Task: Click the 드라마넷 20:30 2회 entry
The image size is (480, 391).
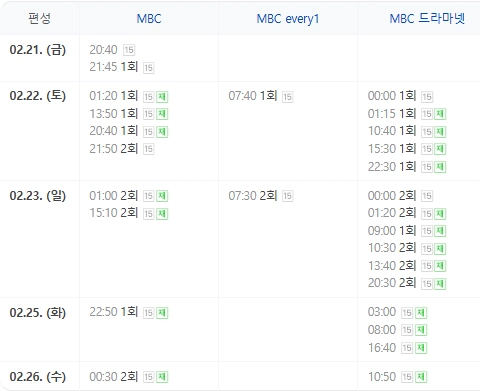Action: coord(392,283)
